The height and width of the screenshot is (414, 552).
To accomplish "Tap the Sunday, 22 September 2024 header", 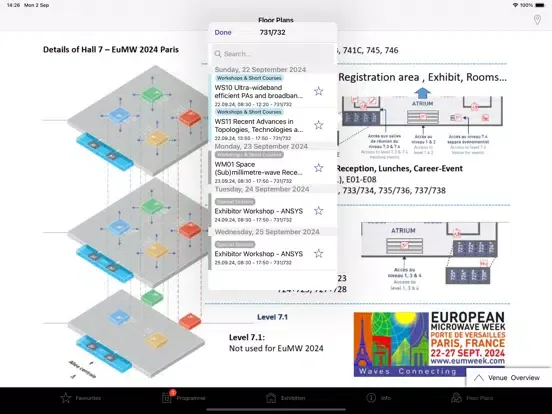I will (260, 69).
